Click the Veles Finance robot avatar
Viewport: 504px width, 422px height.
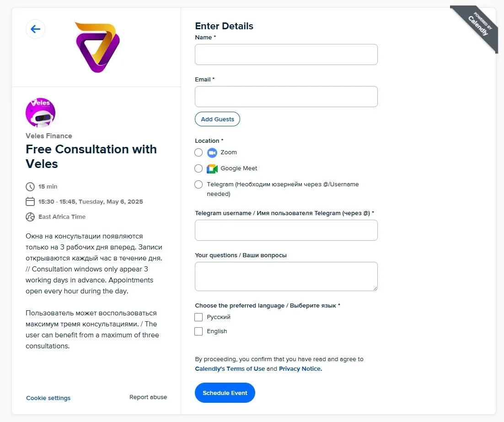(40, 113)
